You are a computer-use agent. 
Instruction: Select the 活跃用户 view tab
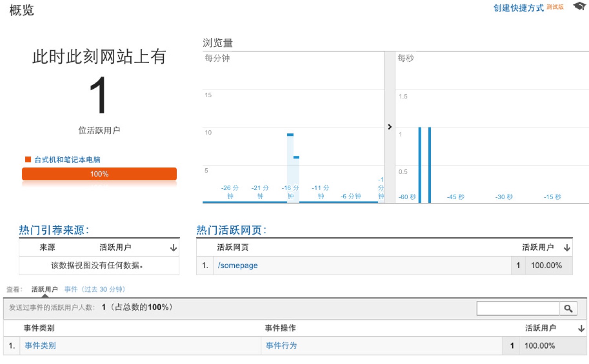44,289
